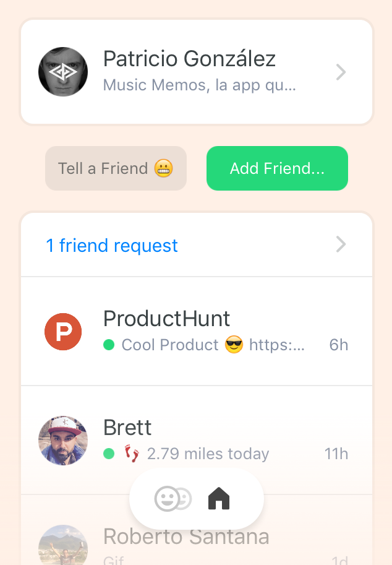Click Brett's green online status dot
This screenshot has height=565, width=392.
click(x=109, y=454)
